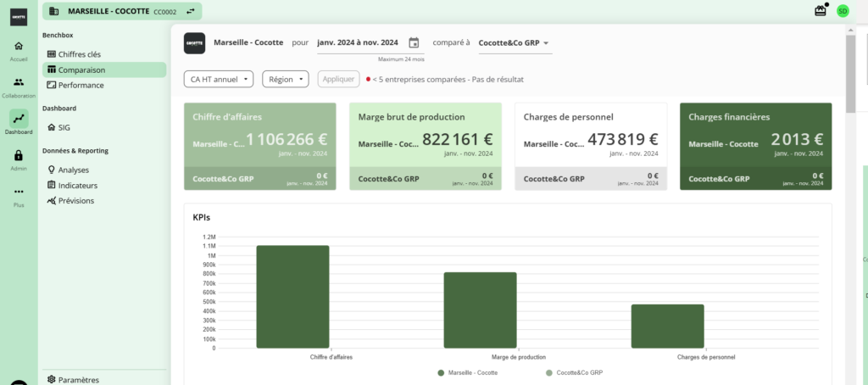Open the Accueil home icon
Screen dimensions: 868x385
point(19,46)
